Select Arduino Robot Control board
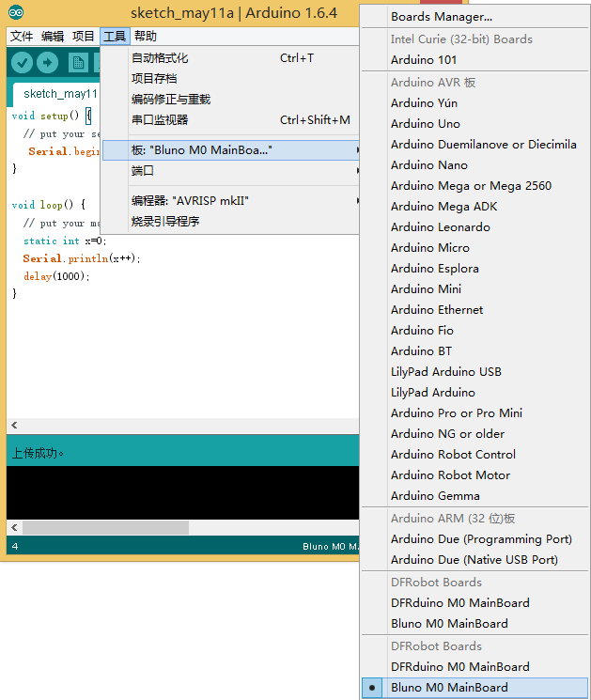 (474, 455)
